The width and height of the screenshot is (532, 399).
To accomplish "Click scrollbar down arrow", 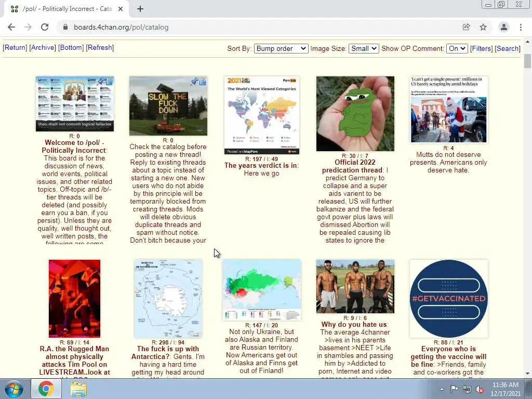I will coord(528,374).
